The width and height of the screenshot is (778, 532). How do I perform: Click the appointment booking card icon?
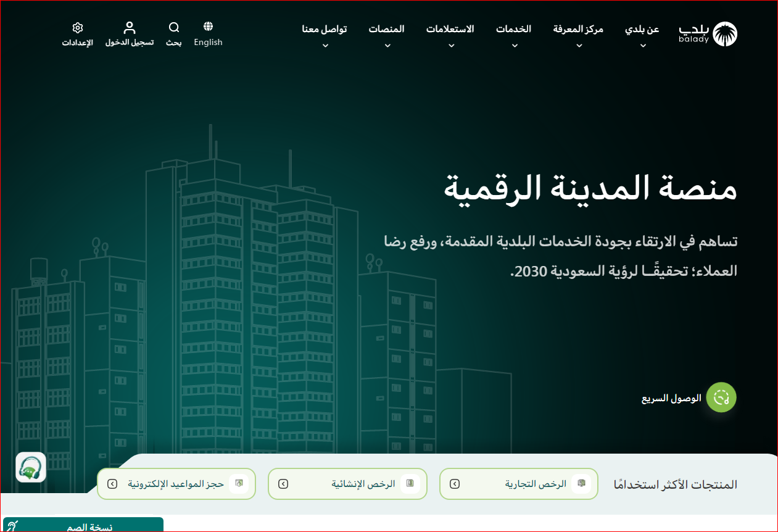pyautogui.click(x=239, y=484)
